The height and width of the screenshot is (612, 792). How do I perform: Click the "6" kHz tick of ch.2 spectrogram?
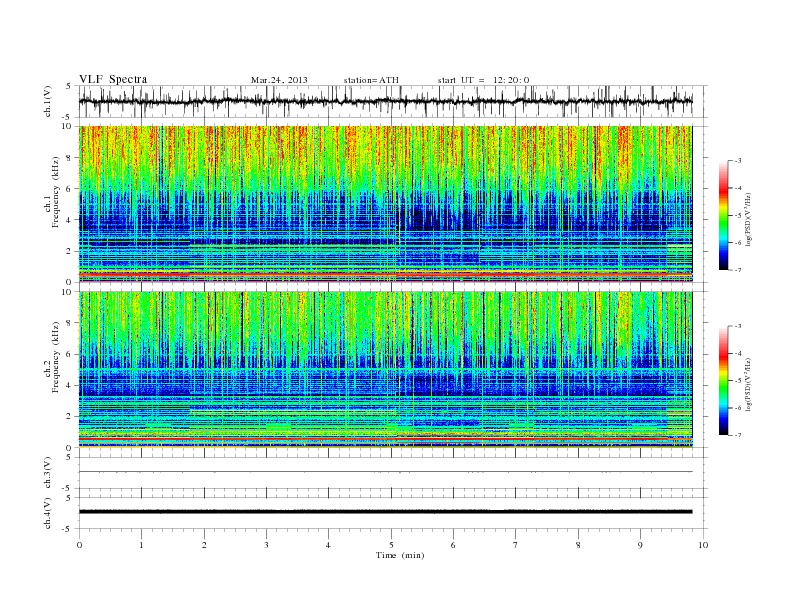click(69, 354)
